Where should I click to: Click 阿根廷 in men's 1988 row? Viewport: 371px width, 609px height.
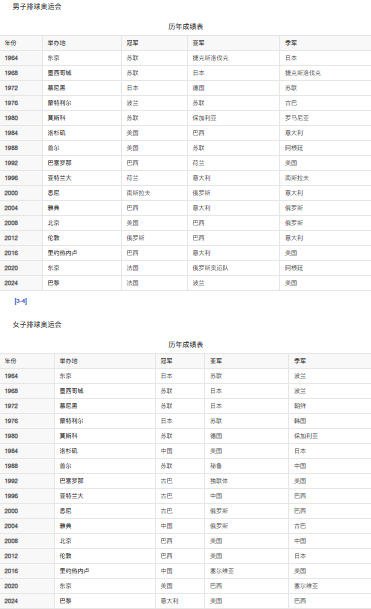294,148
